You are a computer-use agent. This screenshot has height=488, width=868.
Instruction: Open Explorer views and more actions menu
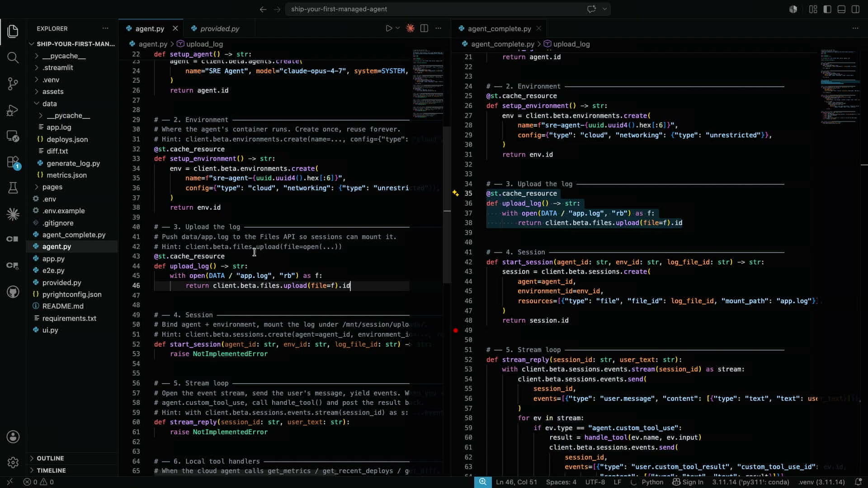[105, 28]
